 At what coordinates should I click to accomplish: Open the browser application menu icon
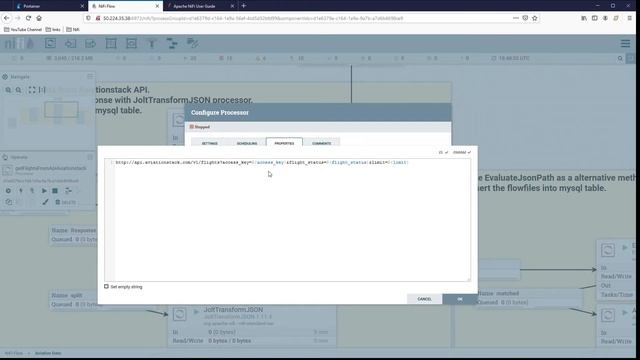point(629,18)
